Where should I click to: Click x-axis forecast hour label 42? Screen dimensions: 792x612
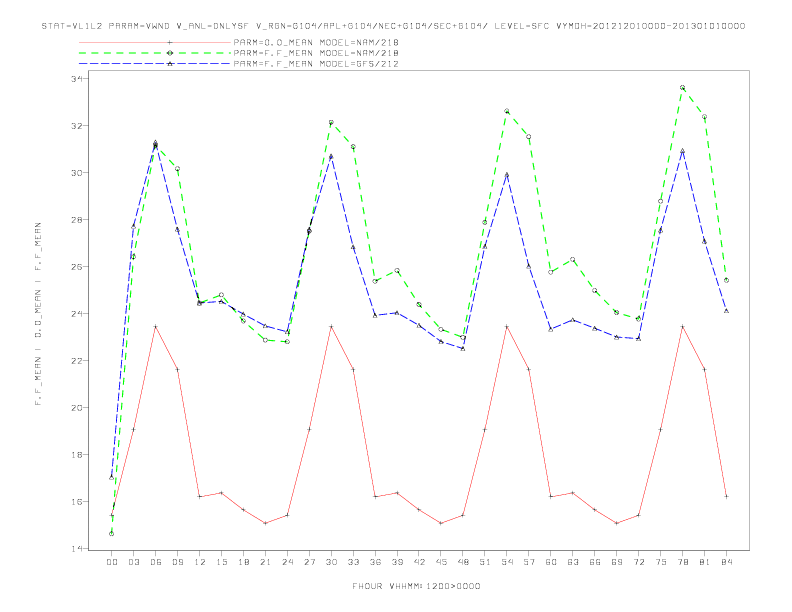pos(419,562)
